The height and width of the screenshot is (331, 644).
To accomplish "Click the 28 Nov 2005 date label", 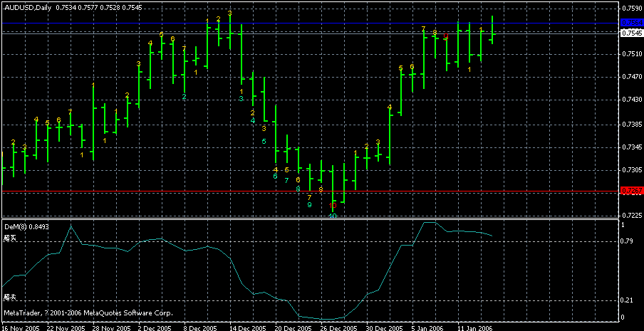I will point(110,327).
